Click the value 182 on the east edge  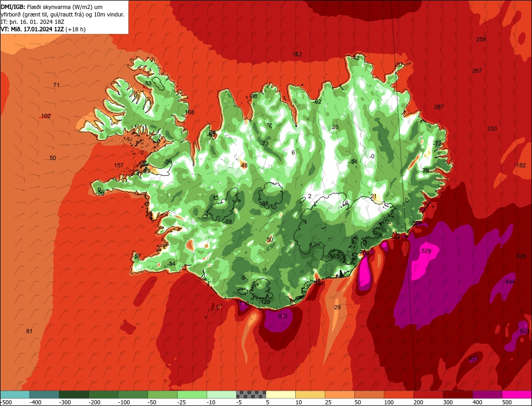pyautogui.click(x=521, y=165)
